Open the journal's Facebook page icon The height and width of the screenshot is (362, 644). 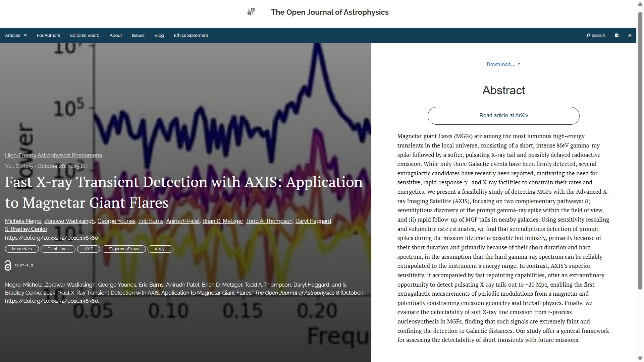(x=616, y=35)
